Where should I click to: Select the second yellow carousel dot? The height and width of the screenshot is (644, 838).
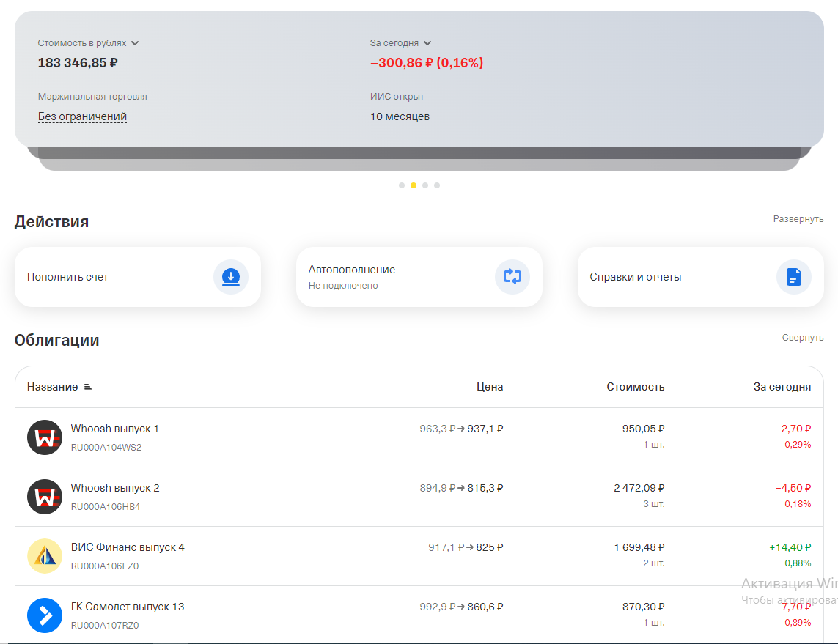(x=413, y=185)
